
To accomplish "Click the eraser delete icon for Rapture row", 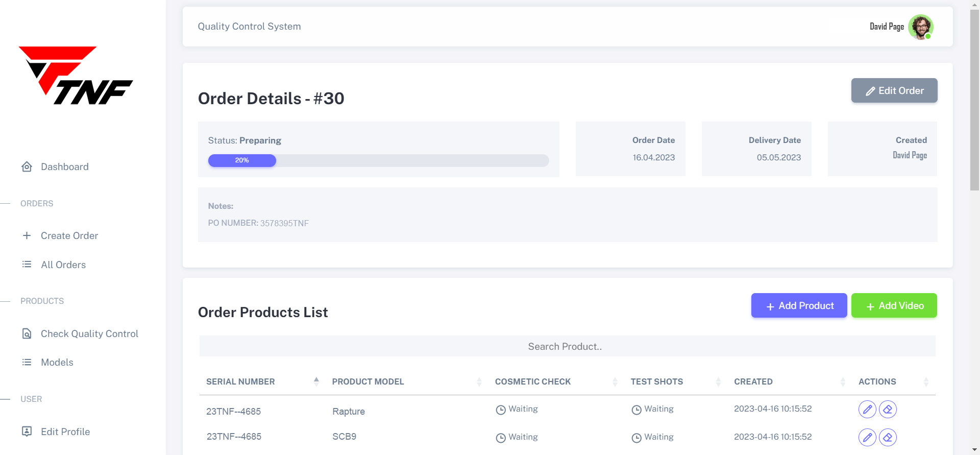I will click(888, 410).
